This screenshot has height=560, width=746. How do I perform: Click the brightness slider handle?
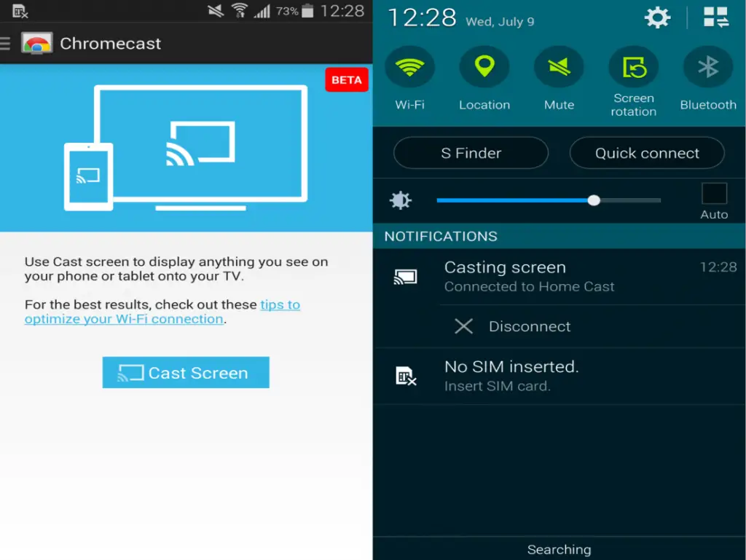tap(594, 200)
